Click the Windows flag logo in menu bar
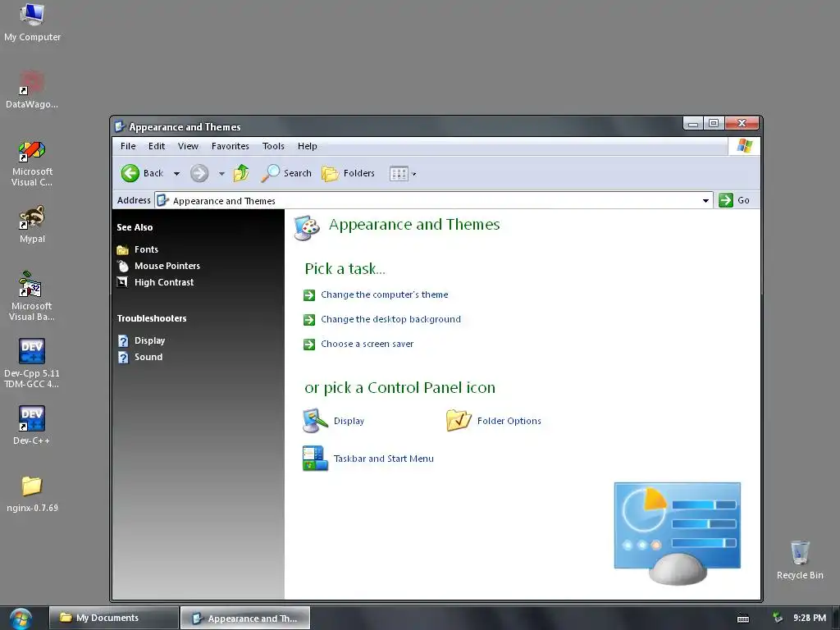The image size is (840, 630). pos(745,146)
